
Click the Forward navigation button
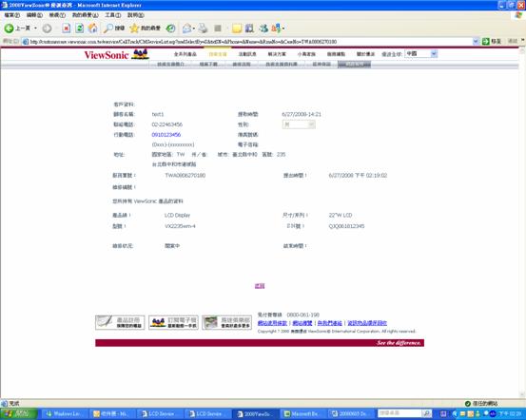[47, 29]
